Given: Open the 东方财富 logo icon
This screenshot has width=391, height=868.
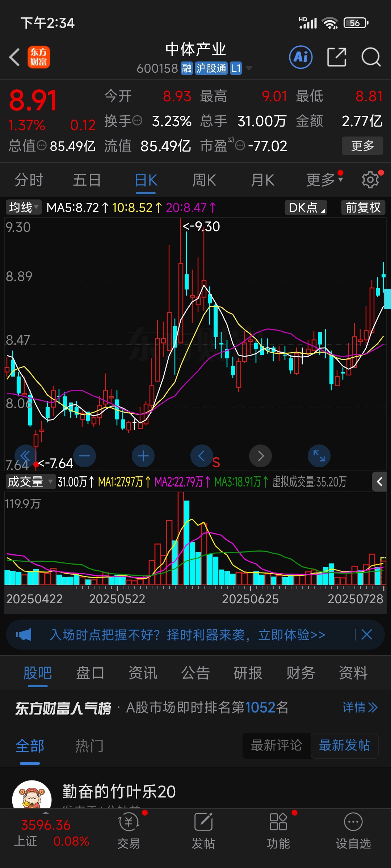Looking at the screenshot, I should (x=39, y=57).
